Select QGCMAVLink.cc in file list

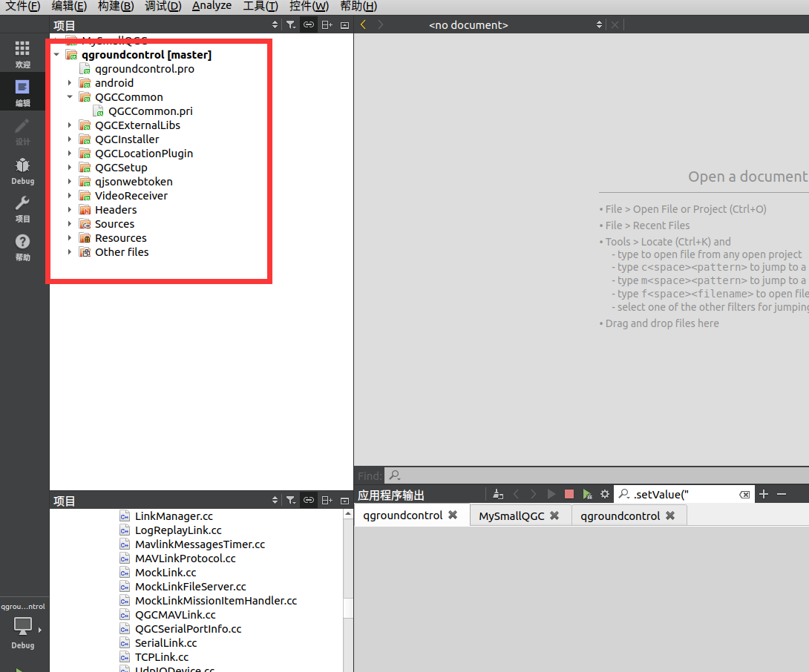(x=175, y=615)
